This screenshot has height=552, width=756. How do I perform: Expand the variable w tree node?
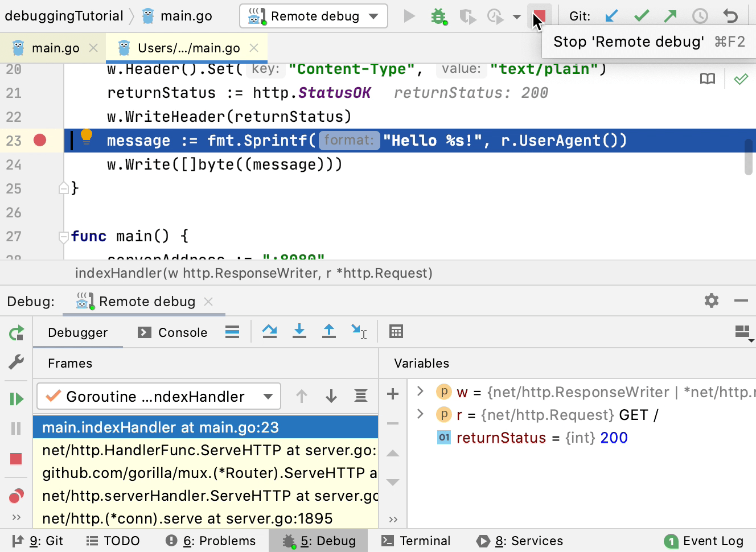point(420,392)
